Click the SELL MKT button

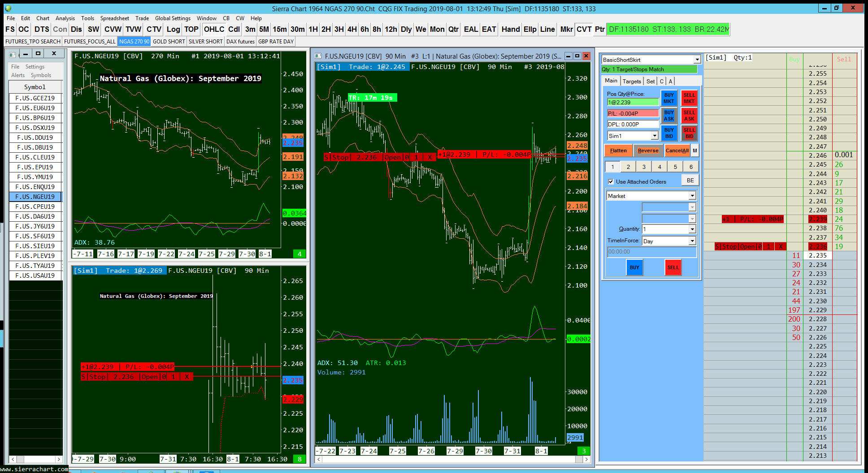click(689, 98)
